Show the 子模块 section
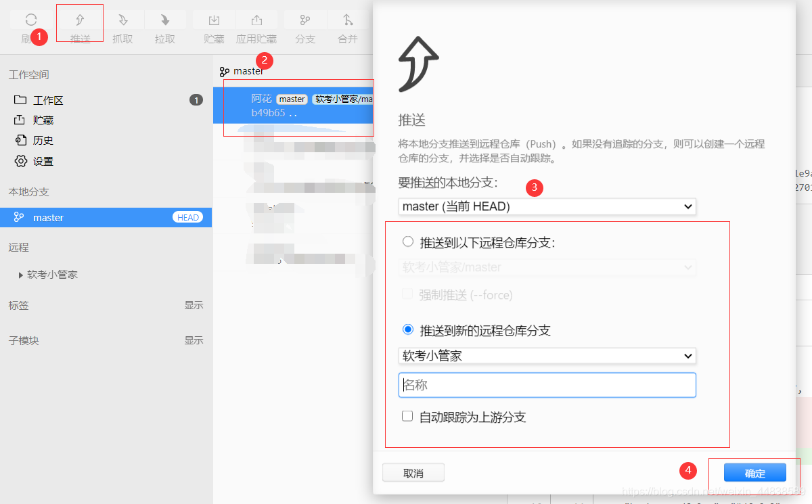The width and height of the screenshot is (812, 504). (194, 340)
